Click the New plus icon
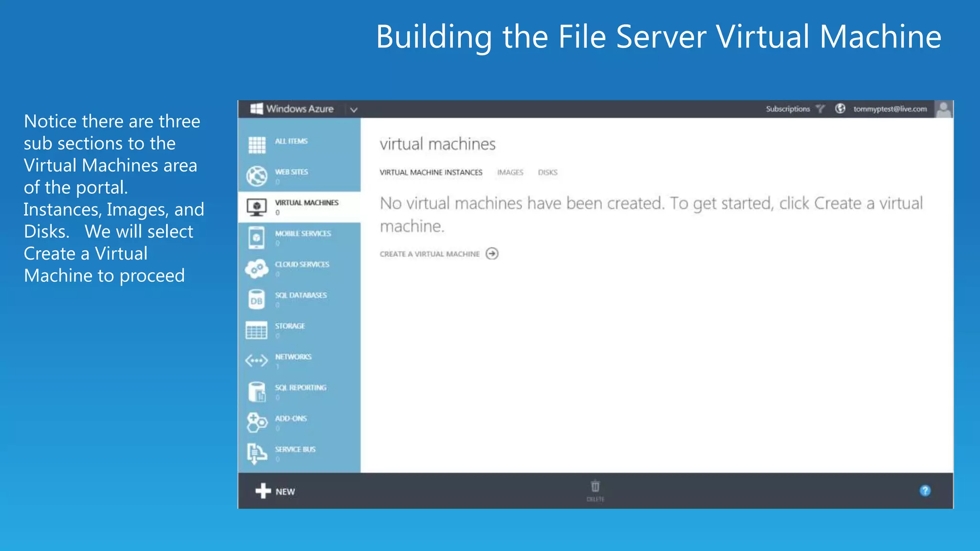 pos(263,491)
